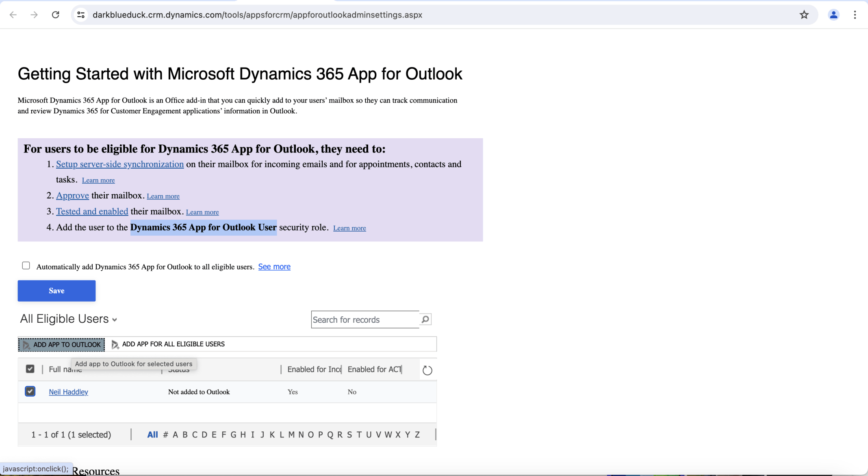Uncheck the Neil Haddley row checkbox
The image size is (868, 476).
pos(30,391)
